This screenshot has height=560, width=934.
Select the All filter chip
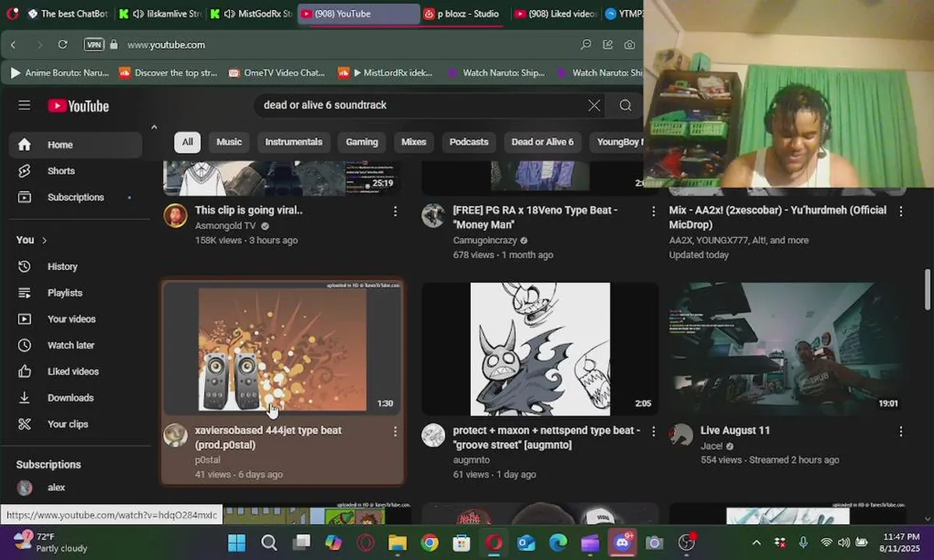pos(188,142)
